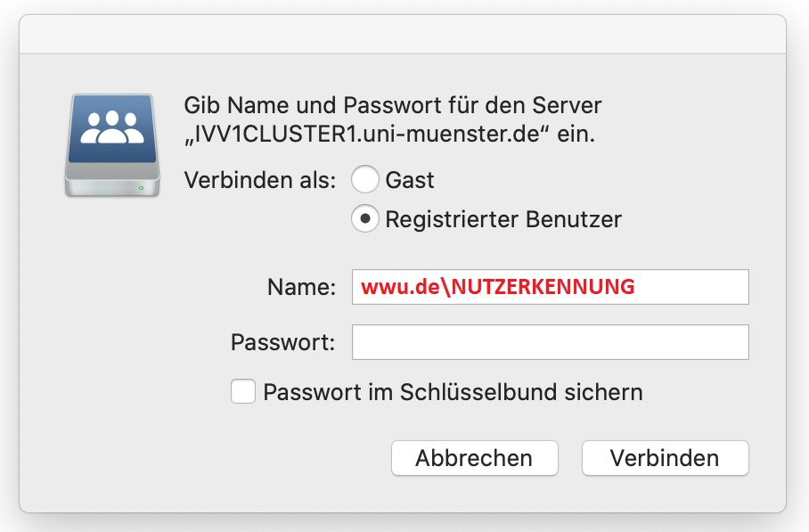Click the green status light on the drive
Image resolution: width=809 pixels, height=532 pixels.
coord(142,188)
